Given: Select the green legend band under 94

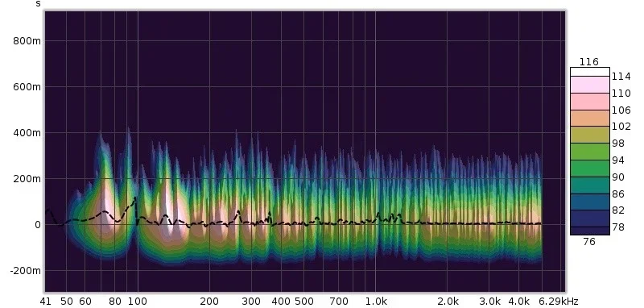Looking at the screenshot, I should [590, 169].
